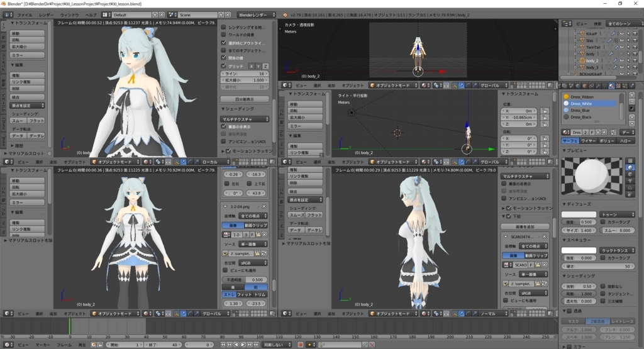644x349 pixels.
Task: Open the material properties tab icon
Action: [611, 86]
